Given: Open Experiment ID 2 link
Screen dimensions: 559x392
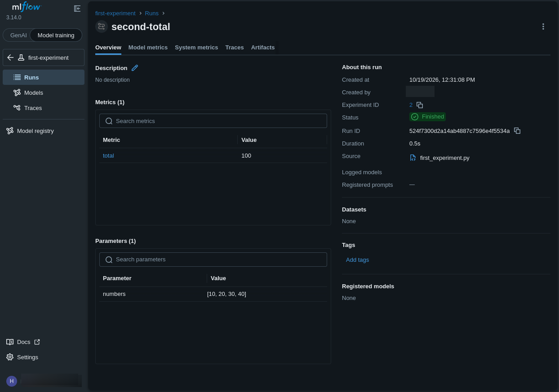Looking at the screenshot, I should tap(411, 105).
